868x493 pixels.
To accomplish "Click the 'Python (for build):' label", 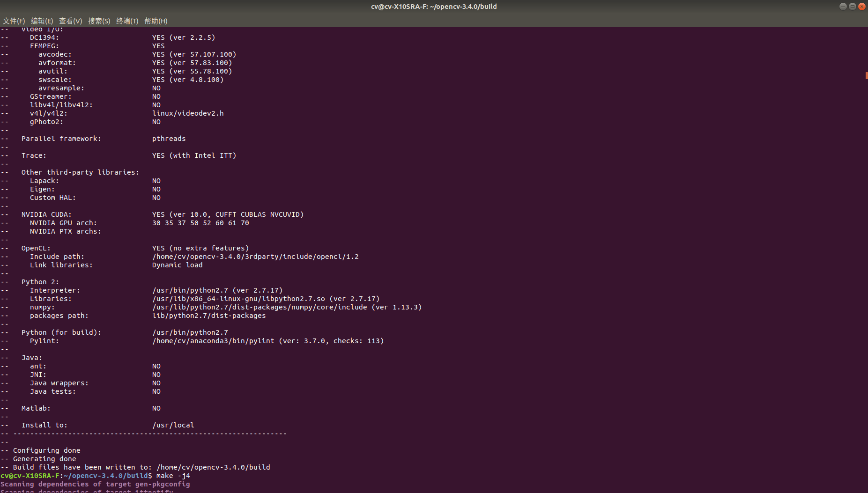I will point(61,332).
